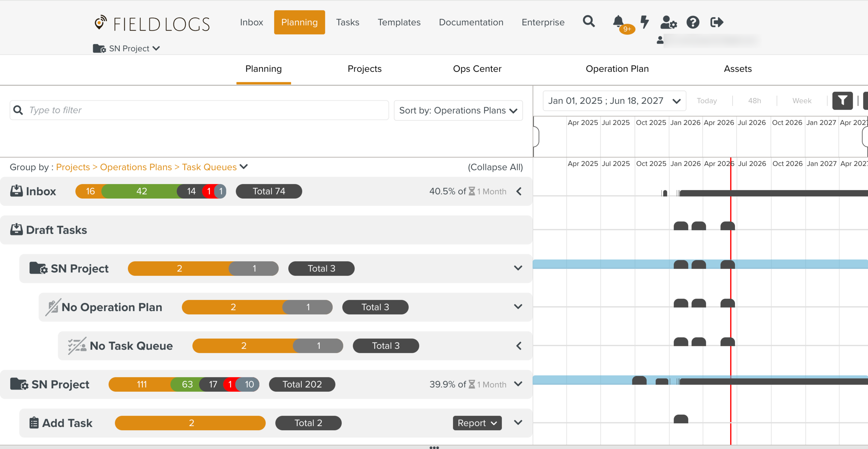This screenshot has width=868, height=449.
Task: Collapse No Operation Plan row chevron
Action: coord(518,307)
